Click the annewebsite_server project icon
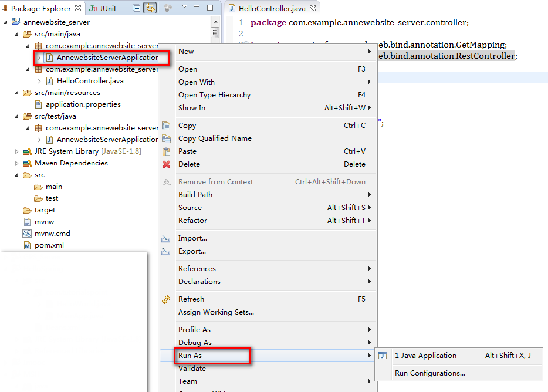This screenshot has width=548, height=392. (16, 22)
